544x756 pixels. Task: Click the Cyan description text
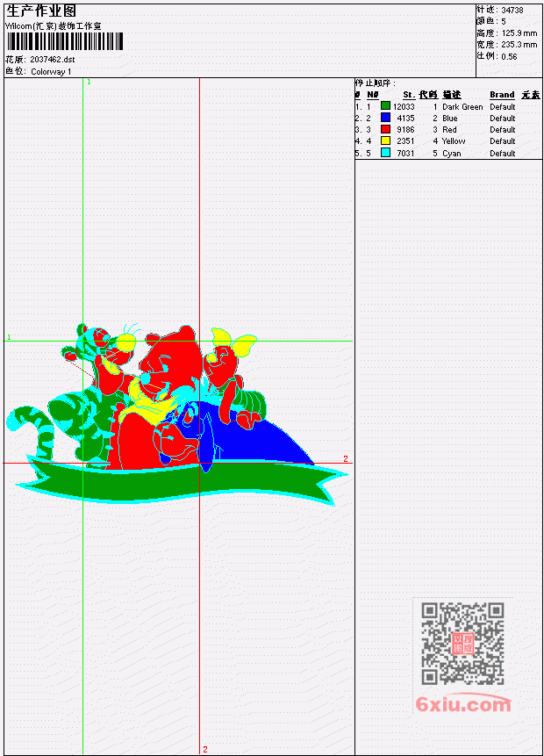pyautogui.click(x=452, y=154)
